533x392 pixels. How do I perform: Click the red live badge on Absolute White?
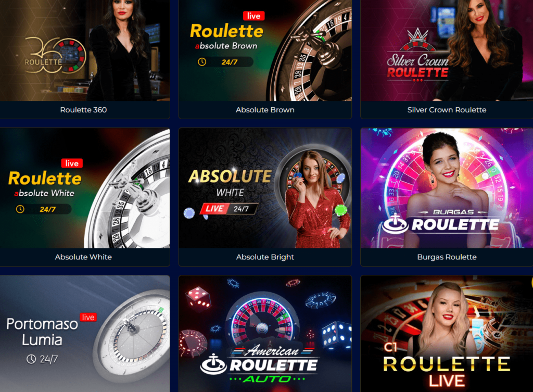pos(72,163)
